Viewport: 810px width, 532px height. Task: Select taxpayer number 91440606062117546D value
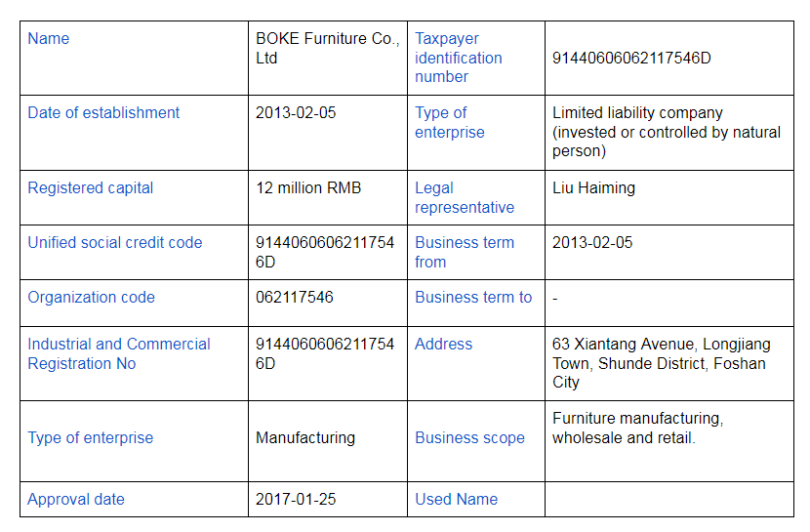pyautogui.click(x=631, y=58)
